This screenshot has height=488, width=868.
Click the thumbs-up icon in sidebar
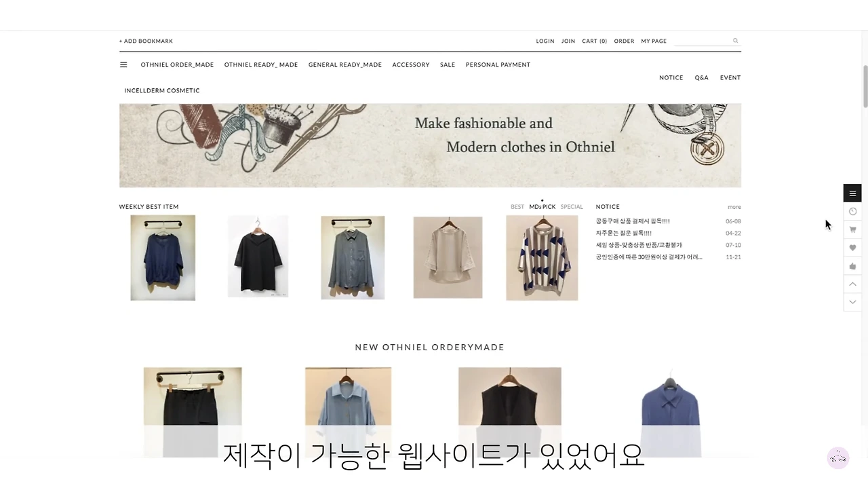[x=852, y=266]
